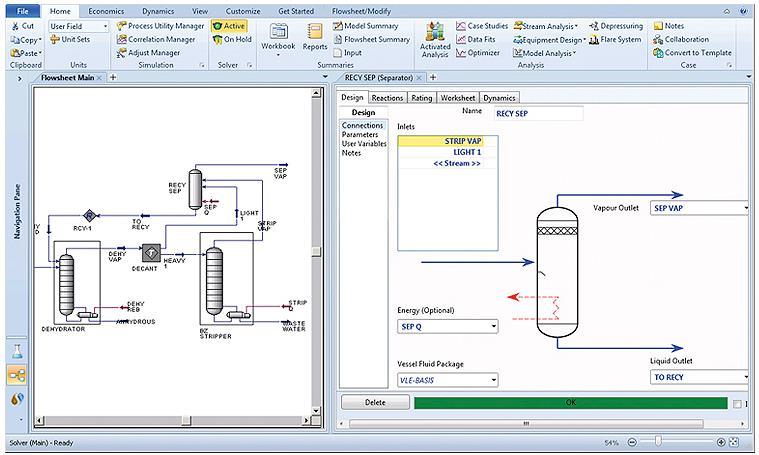Select User Variables in Design list
This screenshot has width=759, height=455.
pos(364,144)
